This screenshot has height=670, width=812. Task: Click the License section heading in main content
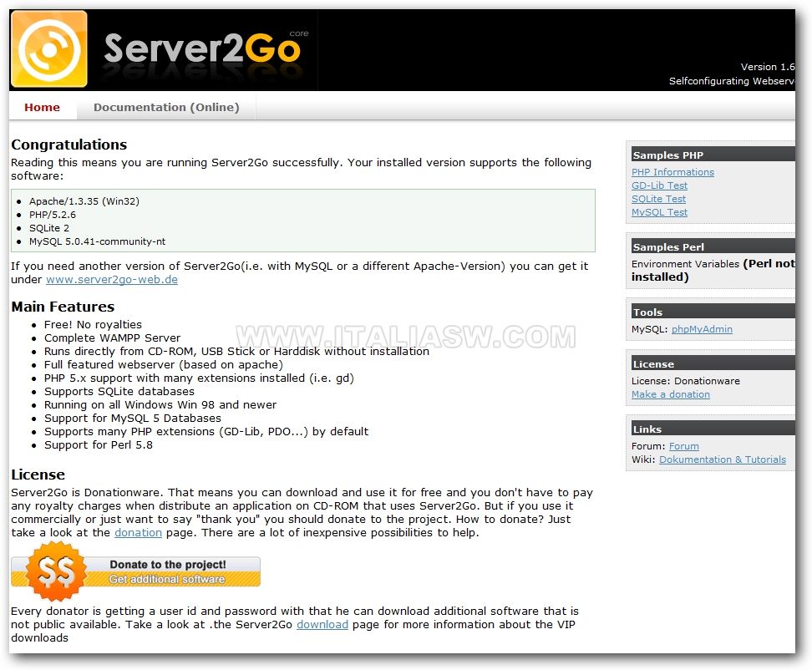click(38, 475)
